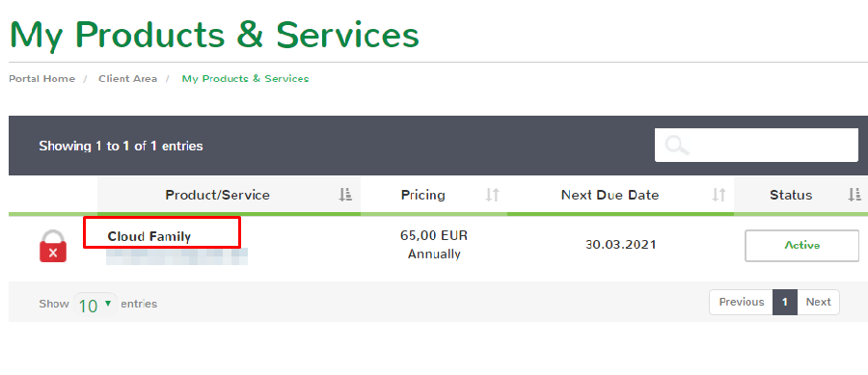Click the blurred domain text under Cloud Family
Screen dimensions: 868x375
point(176,256)
